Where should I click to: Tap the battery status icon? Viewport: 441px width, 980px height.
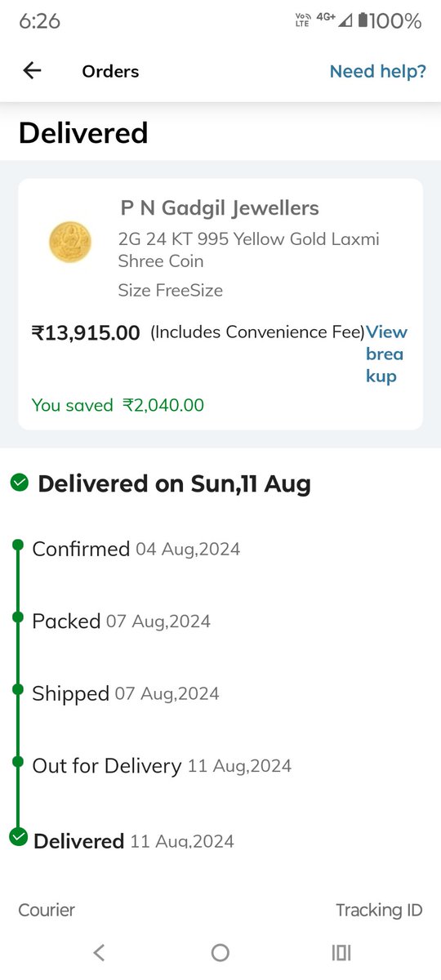pos(363,21)
